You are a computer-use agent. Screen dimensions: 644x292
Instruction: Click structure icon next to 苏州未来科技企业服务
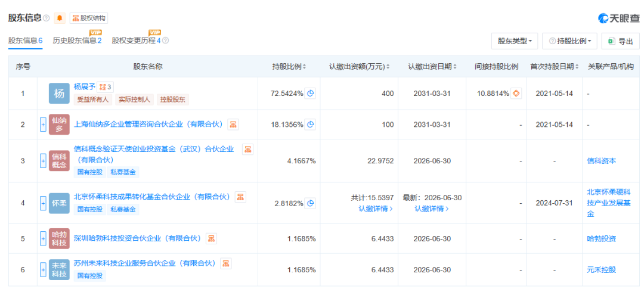coord(226,263)
